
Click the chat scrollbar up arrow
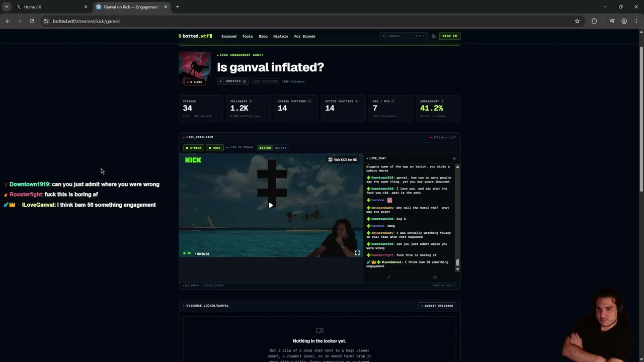[457, 166]
